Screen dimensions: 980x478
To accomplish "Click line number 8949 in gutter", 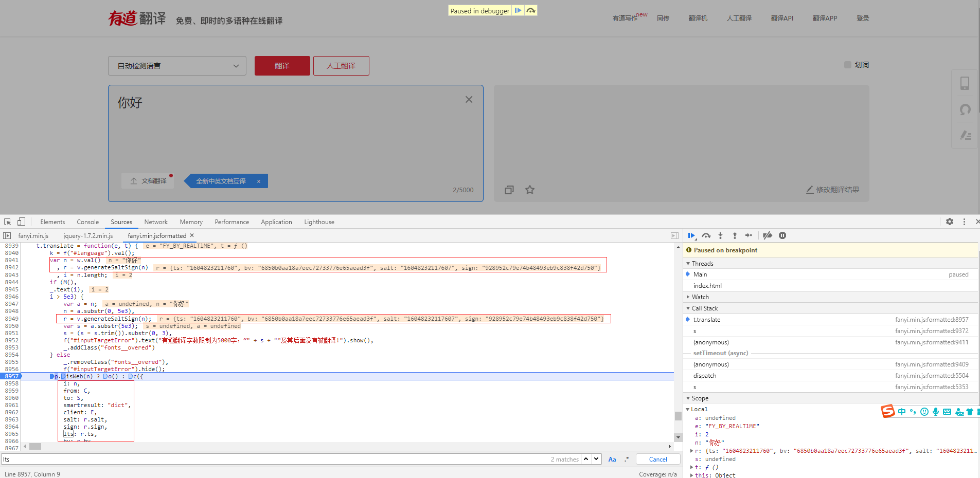I will point(11,319).
